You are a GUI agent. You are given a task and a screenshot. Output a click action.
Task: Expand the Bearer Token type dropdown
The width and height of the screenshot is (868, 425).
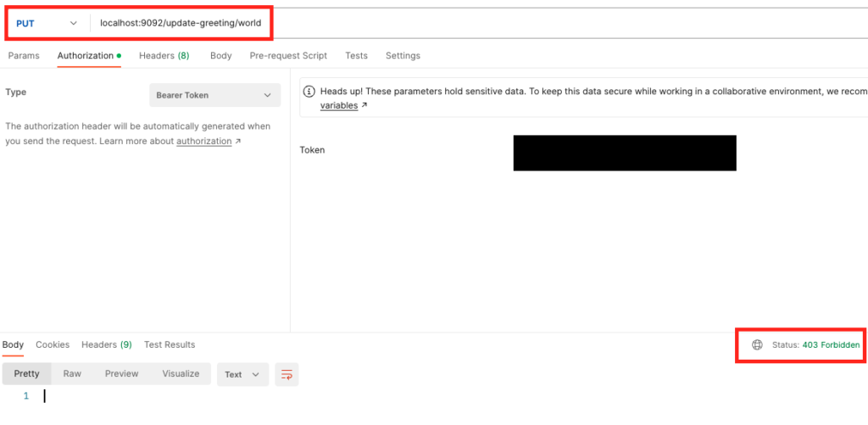point(214,95)
